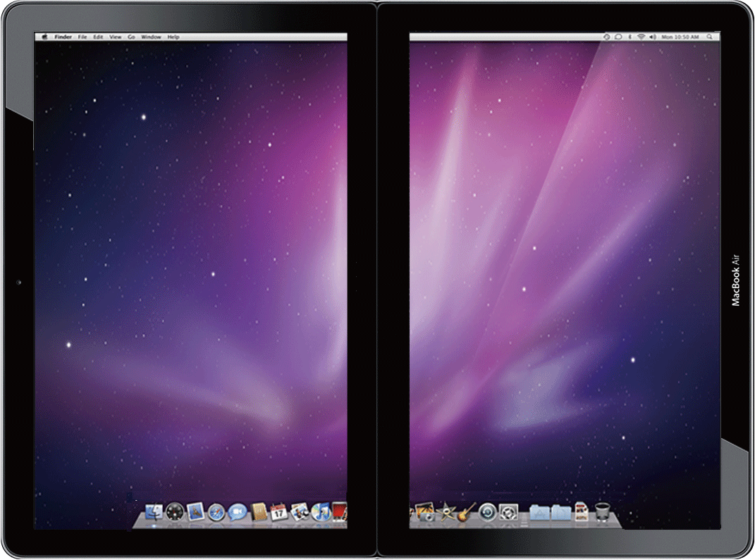This screenshot has width=755, height=560.
Task: Open the Applications folder stack in Dock
Action: 539,513
